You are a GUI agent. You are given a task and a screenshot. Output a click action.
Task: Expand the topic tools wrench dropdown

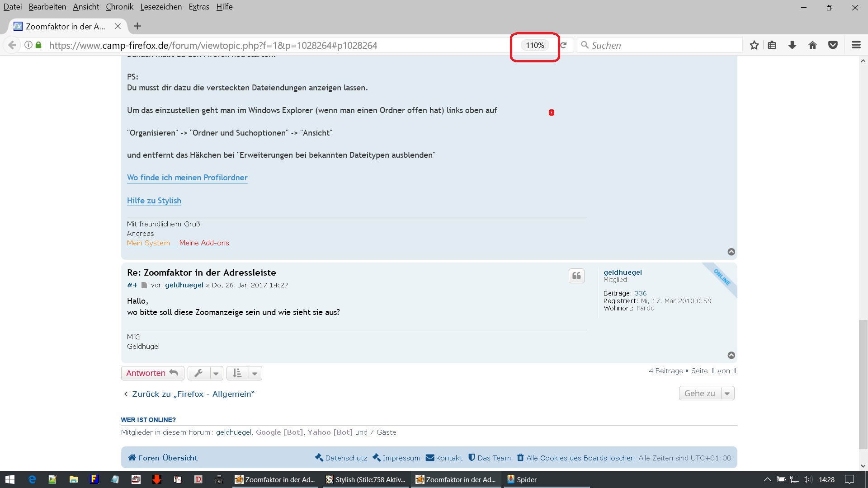click(x=205, y=373)
